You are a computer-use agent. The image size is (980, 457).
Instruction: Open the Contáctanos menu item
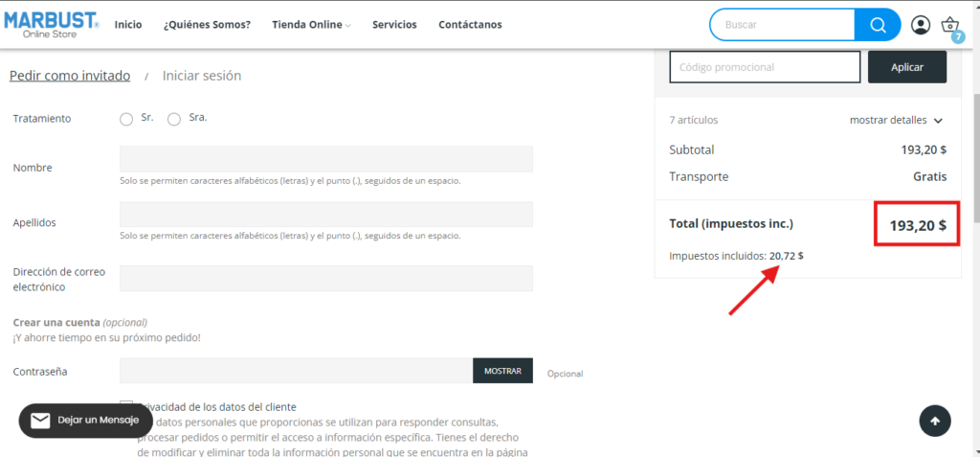(470, 25)
